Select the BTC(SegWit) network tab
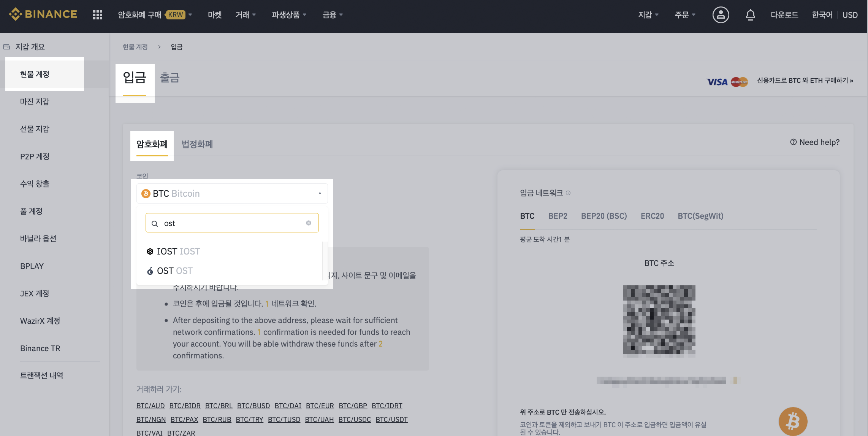The width and height of the screenshot is (868, 436). click(x=700, y=216)
